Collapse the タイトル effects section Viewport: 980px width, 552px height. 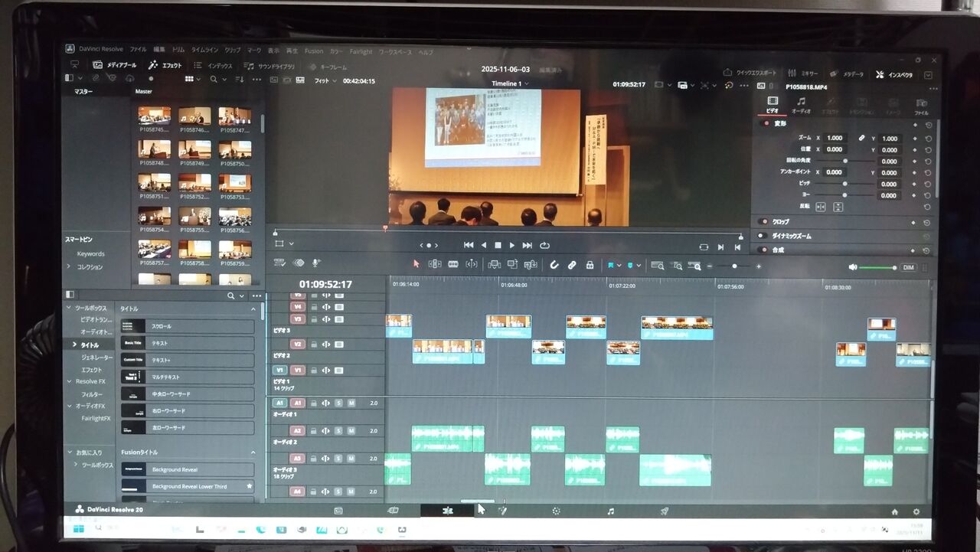pos(253,309)
